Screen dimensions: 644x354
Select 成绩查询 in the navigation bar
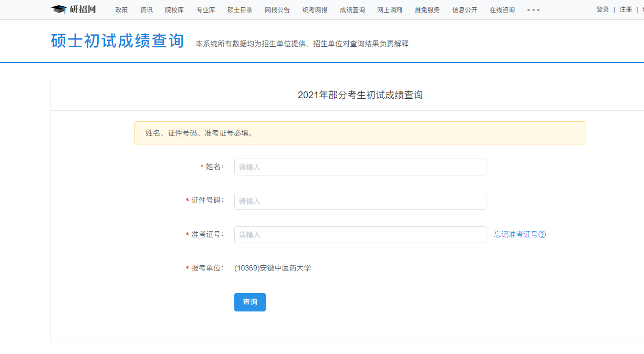(352, 10)
